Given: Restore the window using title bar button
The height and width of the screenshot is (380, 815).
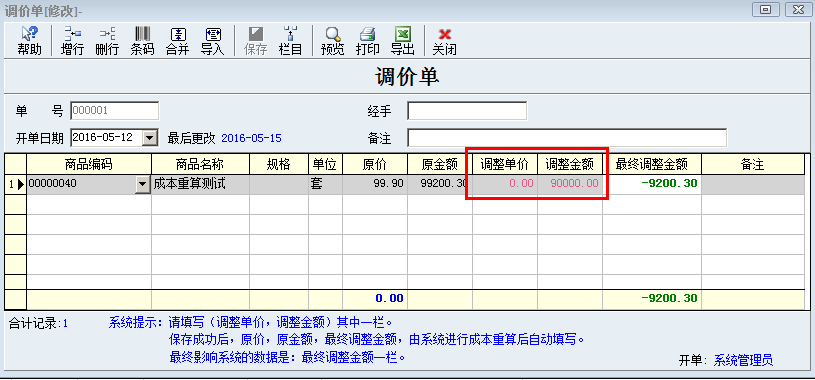Looking at the screenshot, I should (x=766, y=9).
